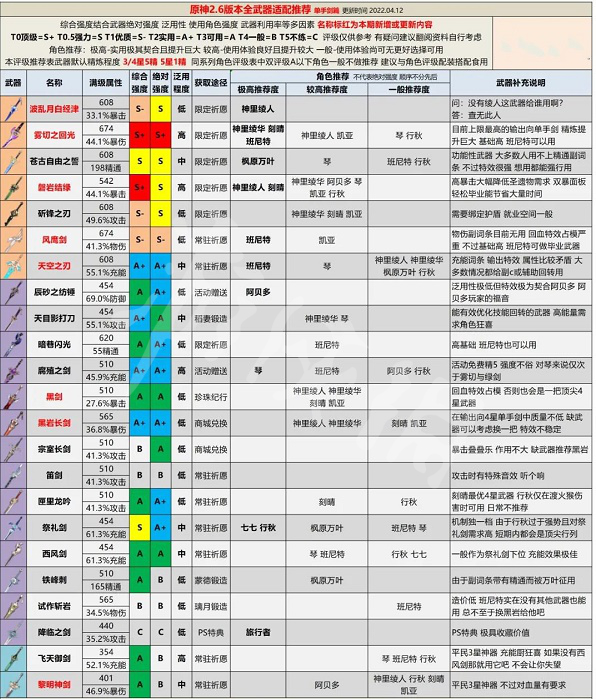This screenshot has width=596, height=699.
Task: Click the 极高推荐度 sub-header
Action: tap(258, 90)
